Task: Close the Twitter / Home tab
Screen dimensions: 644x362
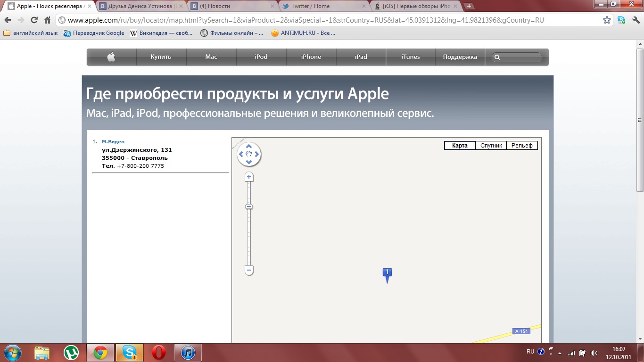Action: pos(363,6)
